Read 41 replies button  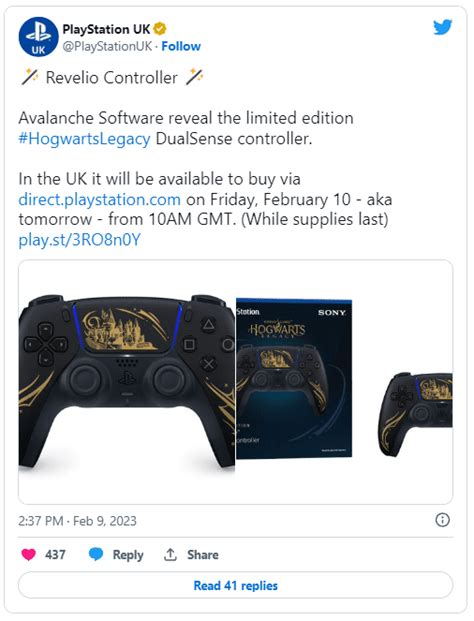pos(236,585)
